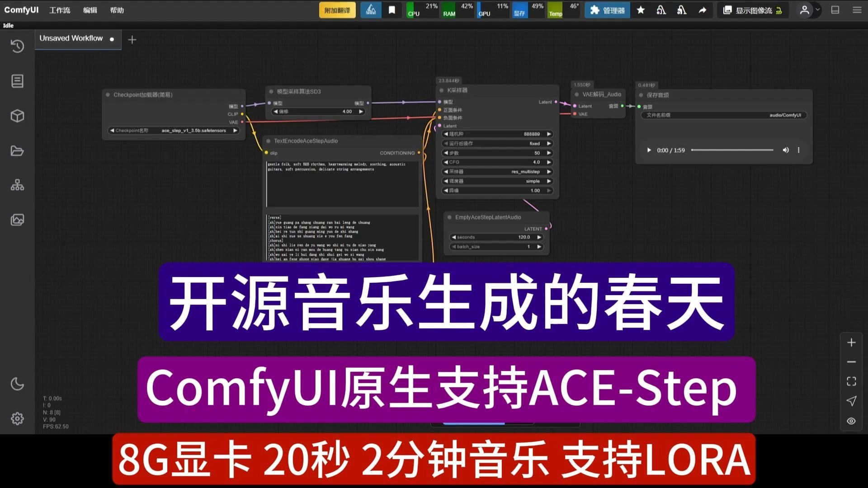
Task: Open the settings gear in the sidebar
Action: [17, 418]
